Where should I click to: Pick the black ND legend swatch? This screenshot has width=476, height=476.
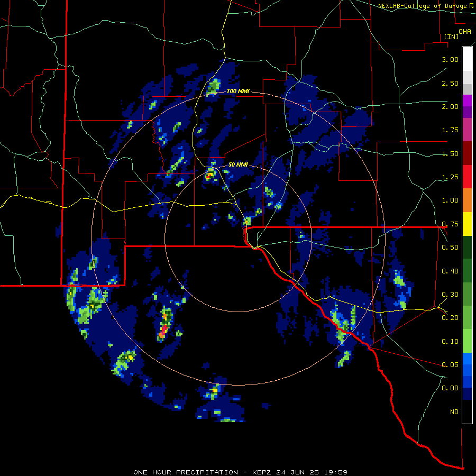pos(467,411)
